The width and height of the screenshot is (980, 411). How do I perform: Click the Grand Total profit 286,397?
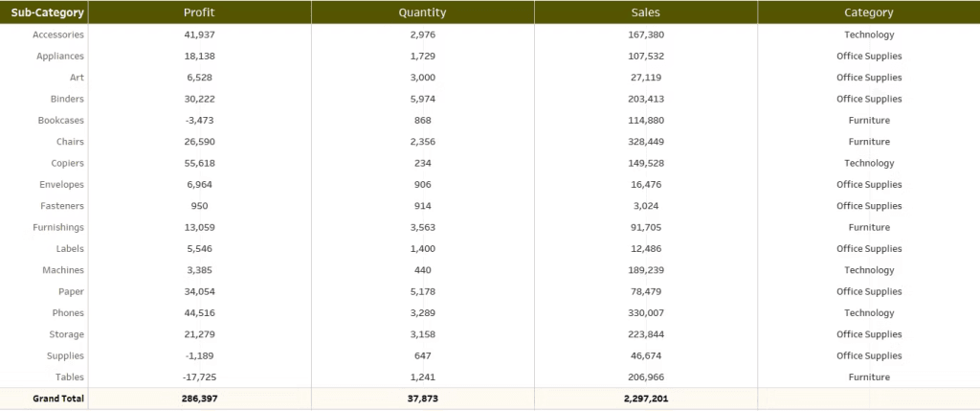pos(199,398)
